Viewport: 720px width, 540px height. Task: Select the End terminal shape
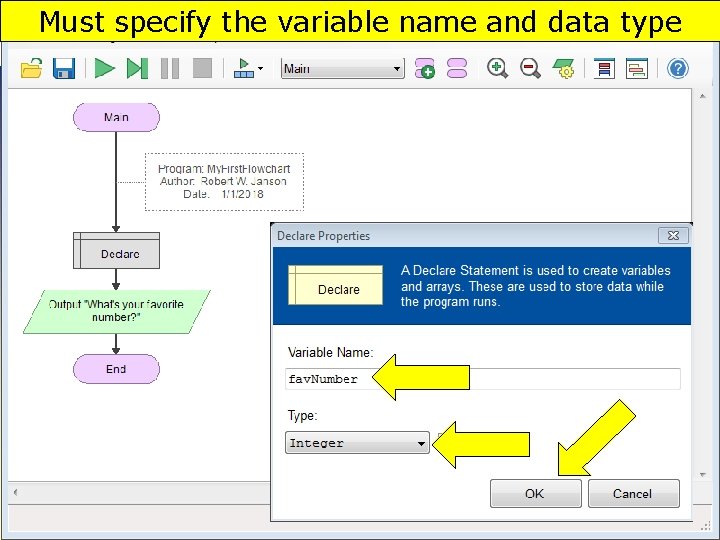click(116, 369)
